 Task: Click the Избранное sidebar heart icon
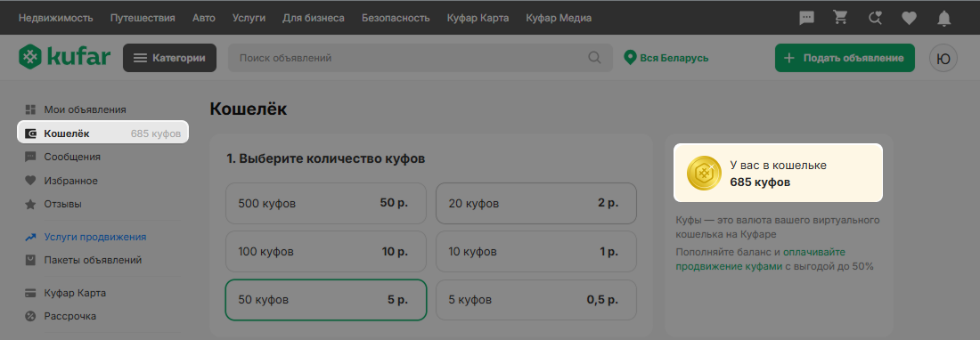[30, 181]
